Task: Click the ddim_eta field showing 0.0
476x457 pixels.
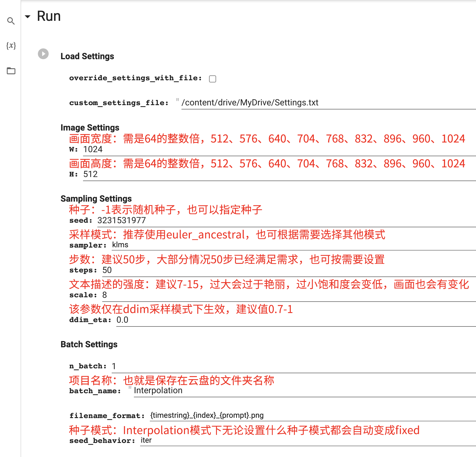Action: [296, 320]
